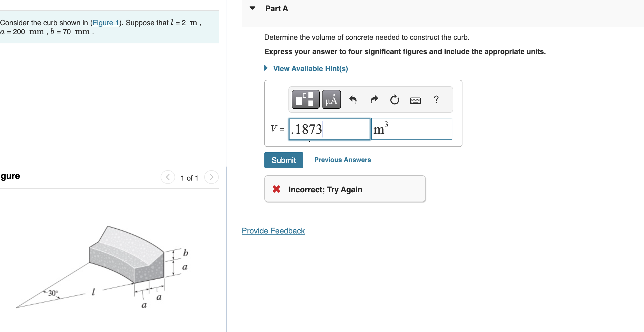Open the equation template palette
The width and height of the screenshot is (644, 332).
click(x=306, y=99)
